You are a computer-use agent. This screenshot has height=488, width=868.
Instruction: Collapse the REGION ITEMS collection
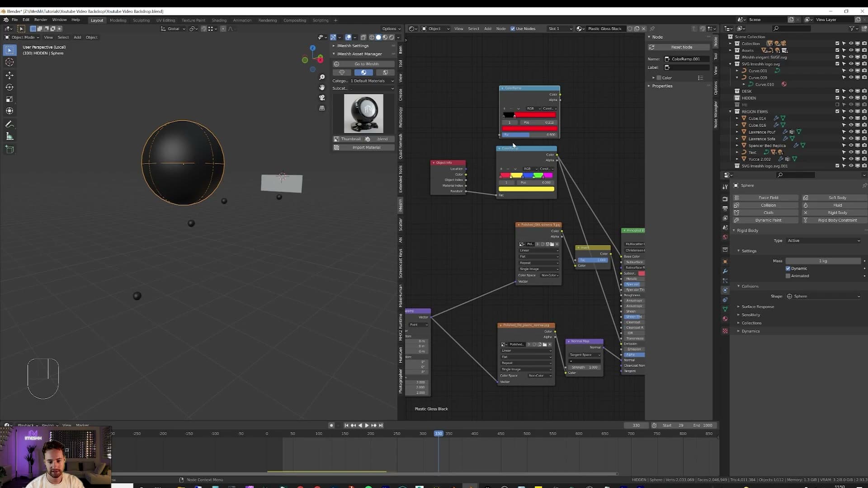coord(731,112)
